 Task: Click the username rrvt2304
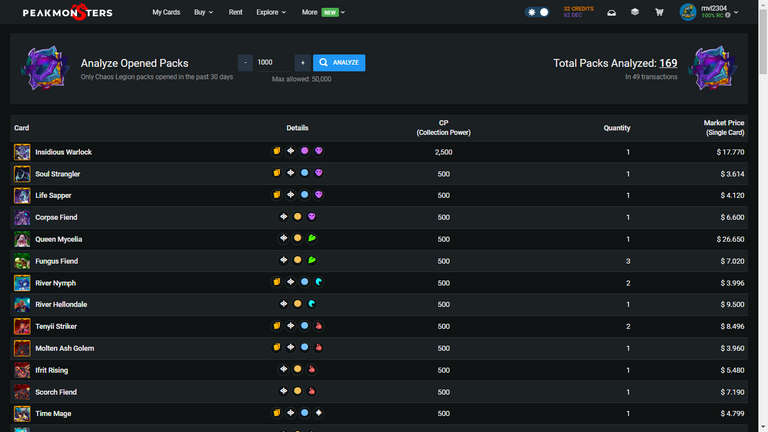click(714, 8)
